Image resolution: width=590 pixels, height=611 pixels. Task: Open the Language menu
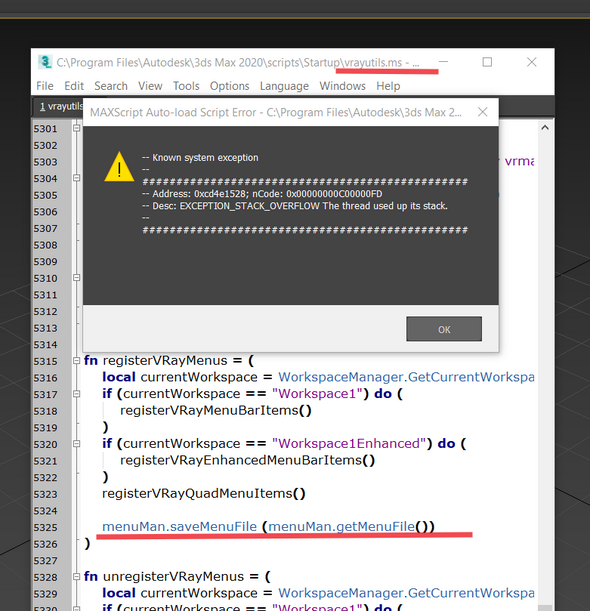coord(284,86)
